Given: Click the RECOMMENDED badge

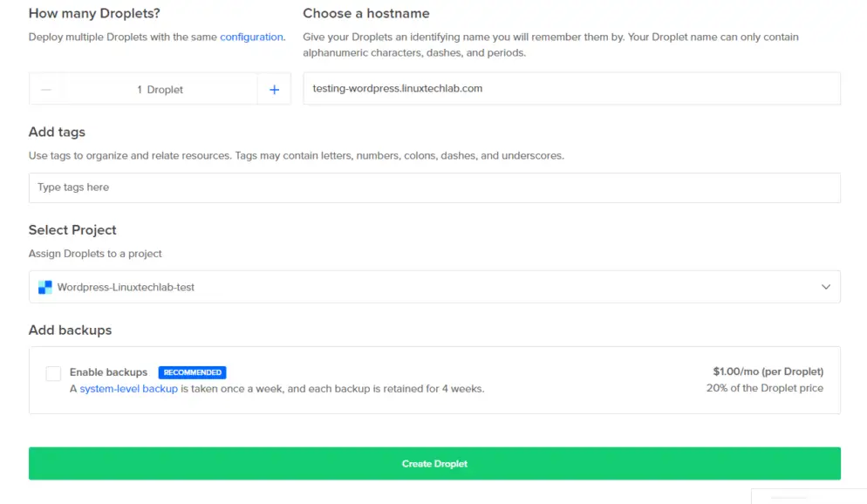Looking at the screenshot, I should 192,372.
